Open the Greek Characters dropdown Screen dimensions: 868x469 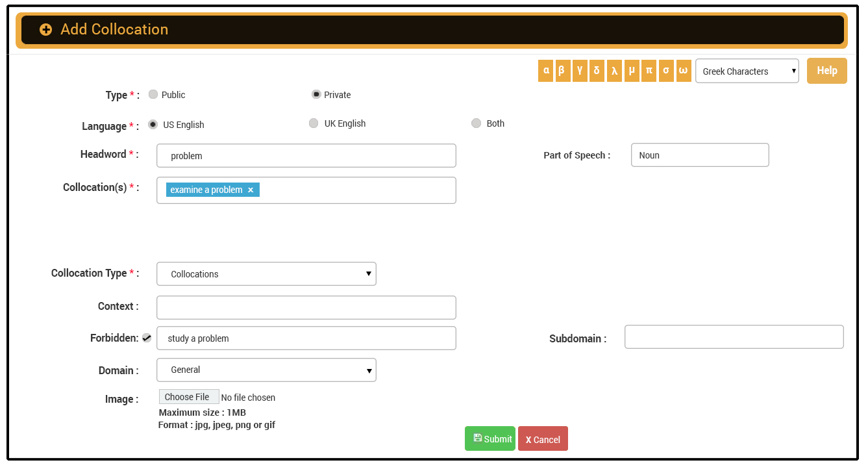click(x=747, y=71)
